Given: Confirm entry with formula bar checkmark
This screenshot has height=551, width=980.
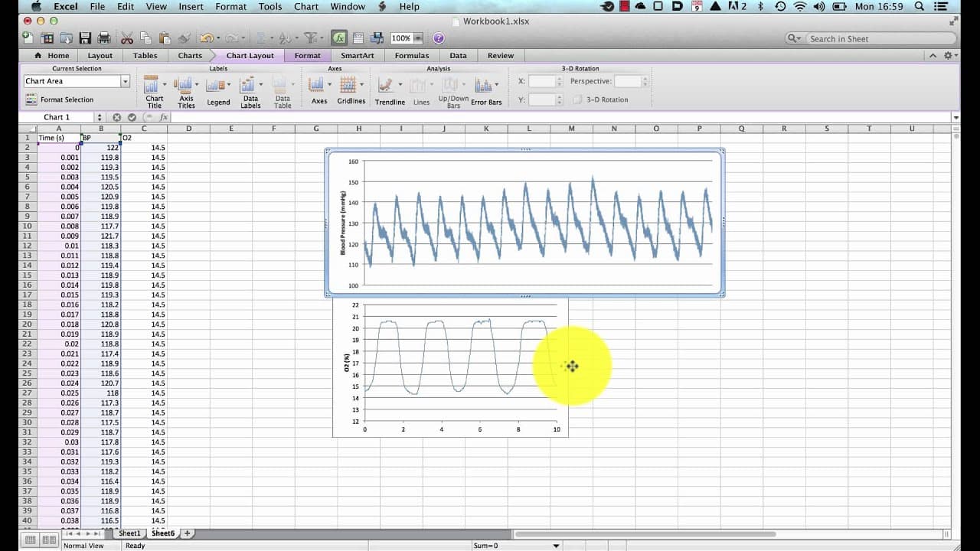Looking at the screenshot, I should 132,117.
